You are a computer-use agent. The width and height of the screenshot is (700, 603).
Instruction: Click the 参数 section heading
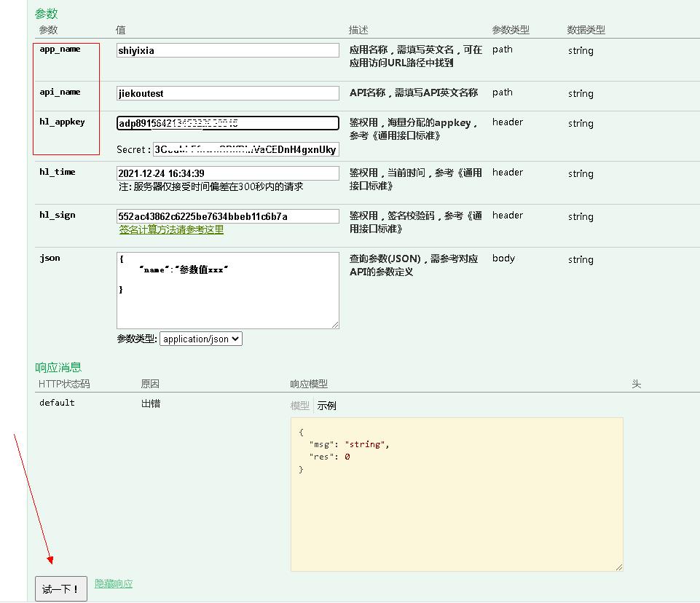(x=46, y=14)
